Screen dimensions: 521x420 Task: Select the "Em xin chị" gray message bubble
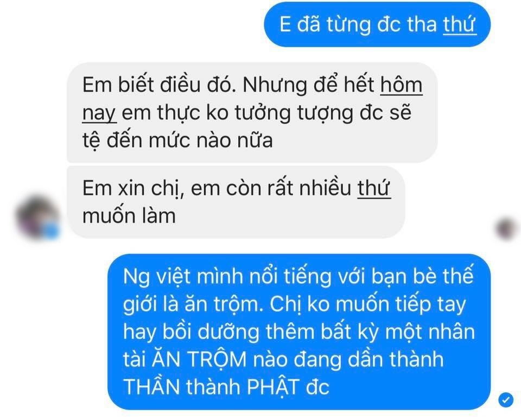[x=236, y=202]
